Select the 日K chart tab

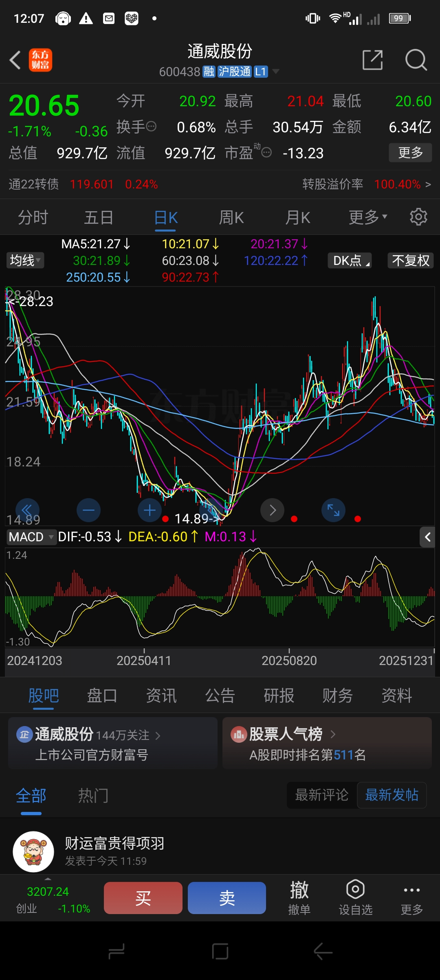[x=166, y=217]
